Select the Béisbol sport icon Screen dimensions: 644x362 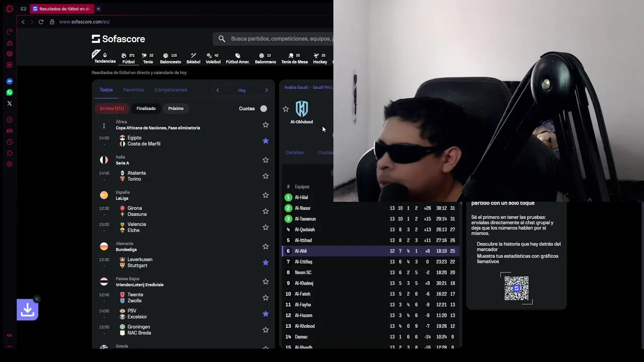tap(193, 58)
